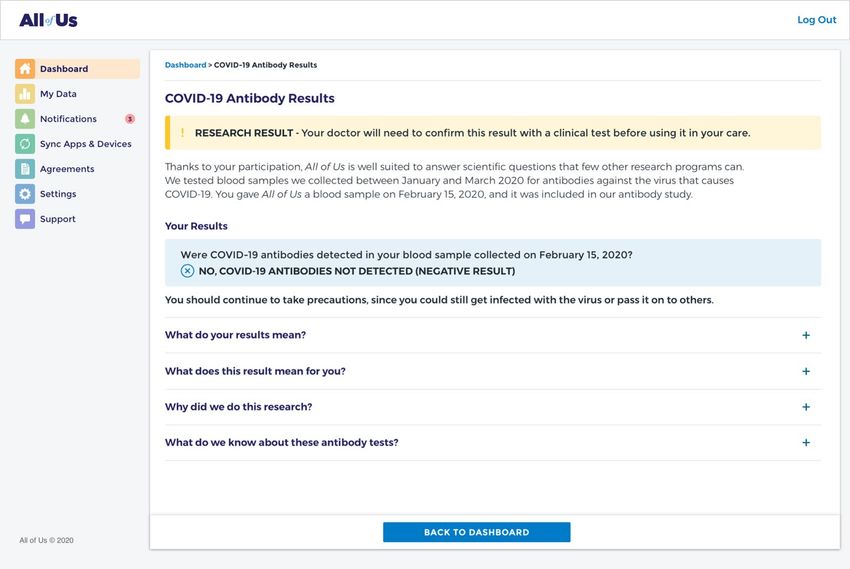The height and width of the screenshot is (569, 850).
Task: Click the Notifications bell icon
Action: [25, 119]
